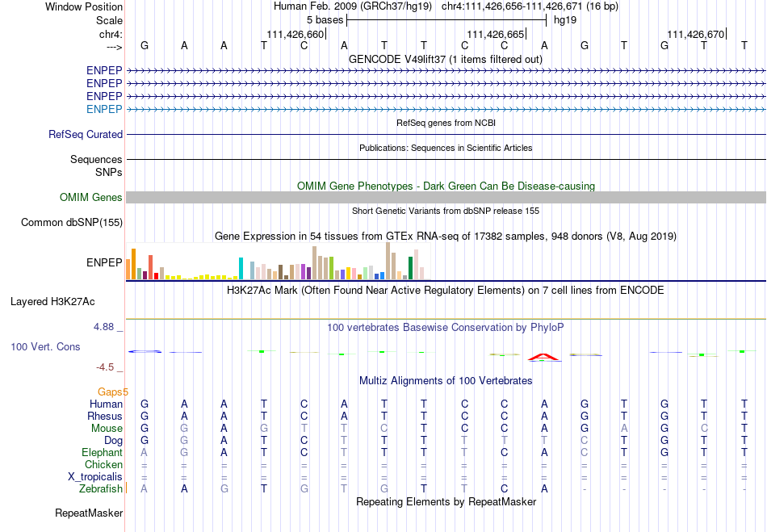Select the Scale track label

click(x=109, y=20)
